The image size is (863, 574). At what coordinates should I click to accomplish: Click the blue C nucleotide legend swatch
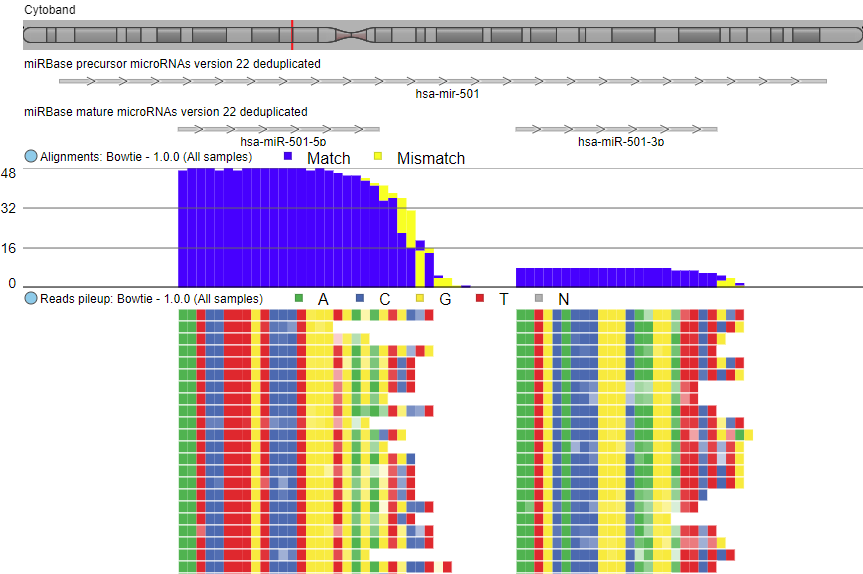[360, 298]
